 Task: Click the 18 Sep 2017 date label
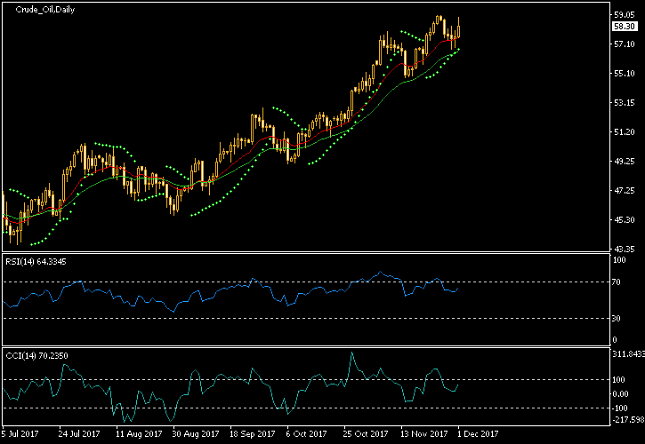click(252, 434)
